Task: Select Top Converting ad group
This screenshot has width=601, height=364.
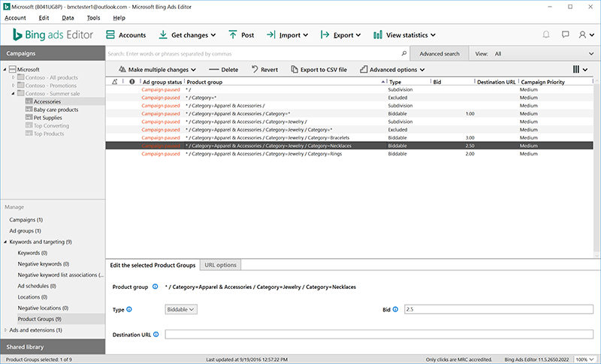Action: click(x=51, y=125)
